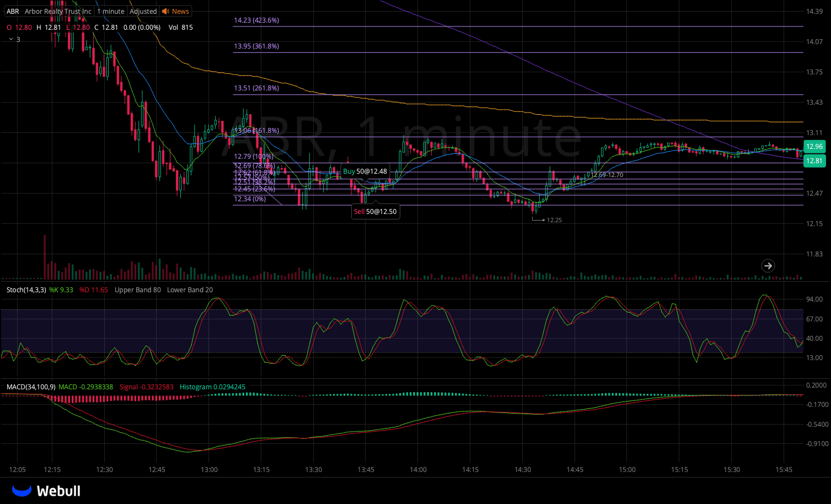Click the Histogram 0.0294245 value

pyautogui.click(x=212, y=387)
